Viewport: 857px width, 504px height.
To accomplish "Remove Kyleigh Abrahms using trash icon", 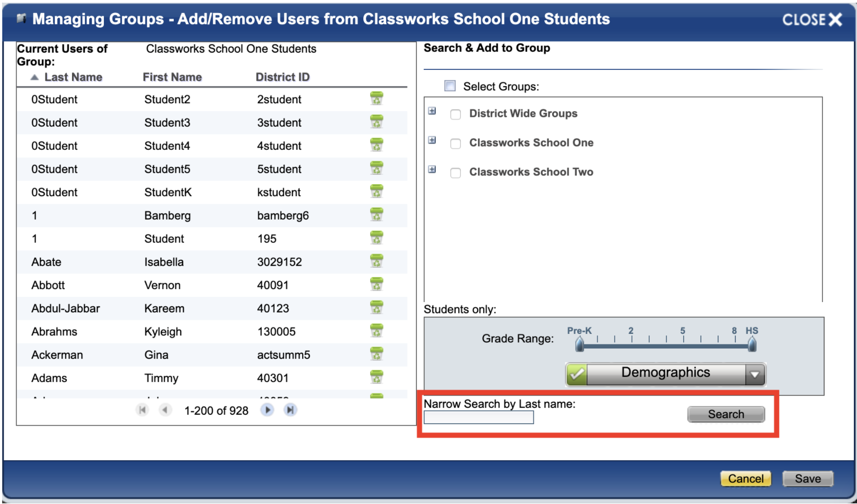I will pos(376,331).
